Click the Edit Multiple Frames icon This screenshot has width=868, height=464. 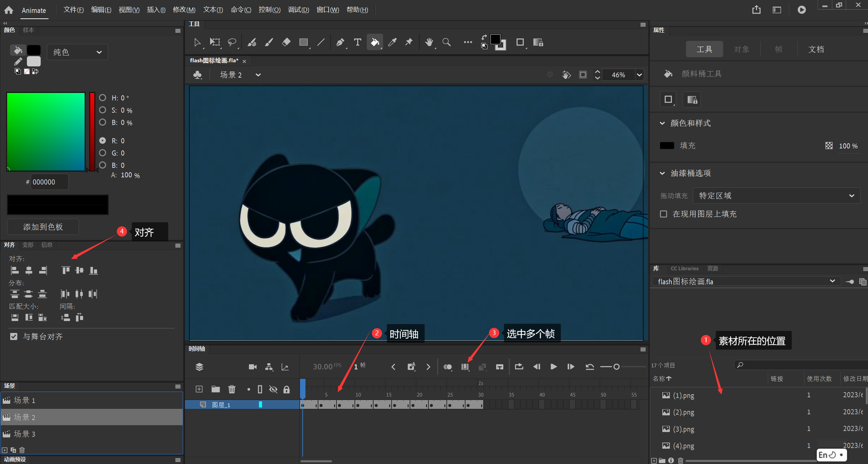pos(465,367)
